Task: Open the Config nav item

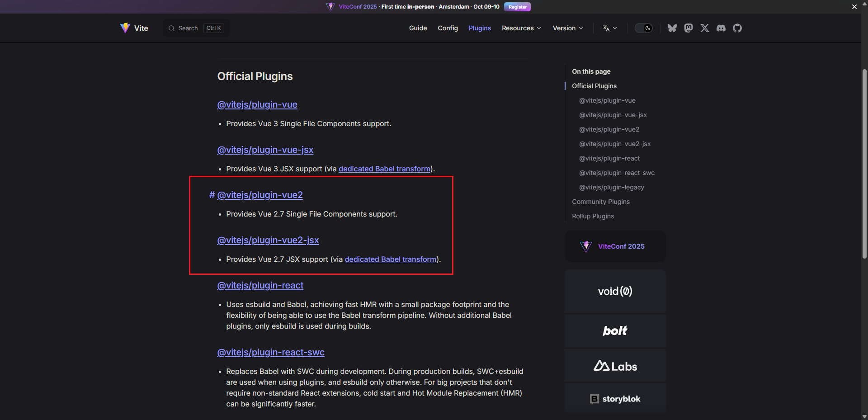Action: [x=448, y=28]
